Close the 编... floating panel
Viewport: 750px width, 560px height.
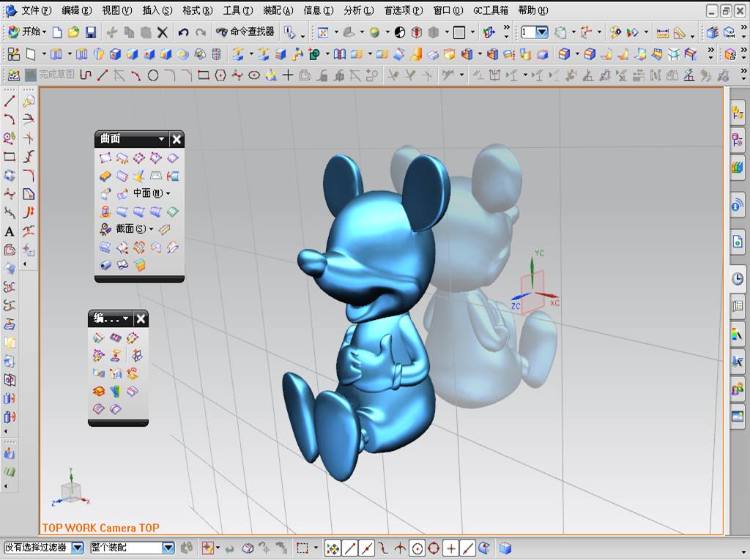click(141, 318)
